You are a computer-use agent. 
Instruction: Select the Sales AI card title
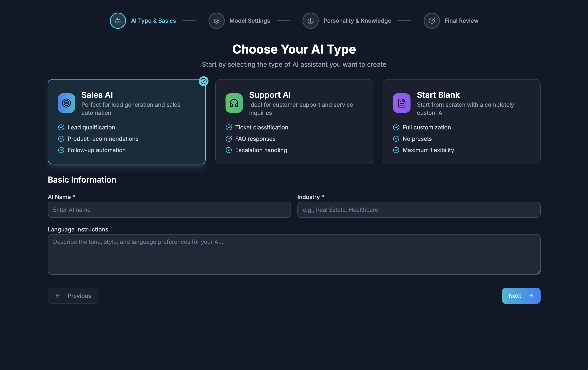click(x=97, y=95)
